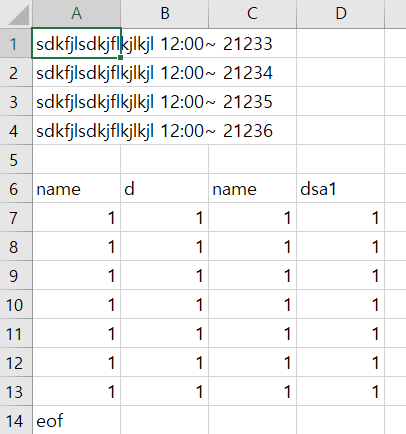Select the 'name' cell in column C
The width and height of the screenshot is (406, 434).
pos(252,188)
